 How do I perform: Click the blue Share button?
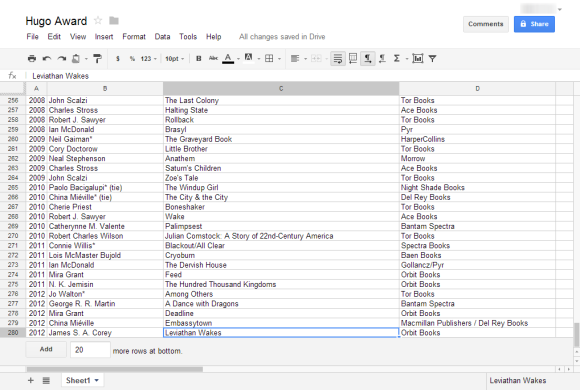534,24
